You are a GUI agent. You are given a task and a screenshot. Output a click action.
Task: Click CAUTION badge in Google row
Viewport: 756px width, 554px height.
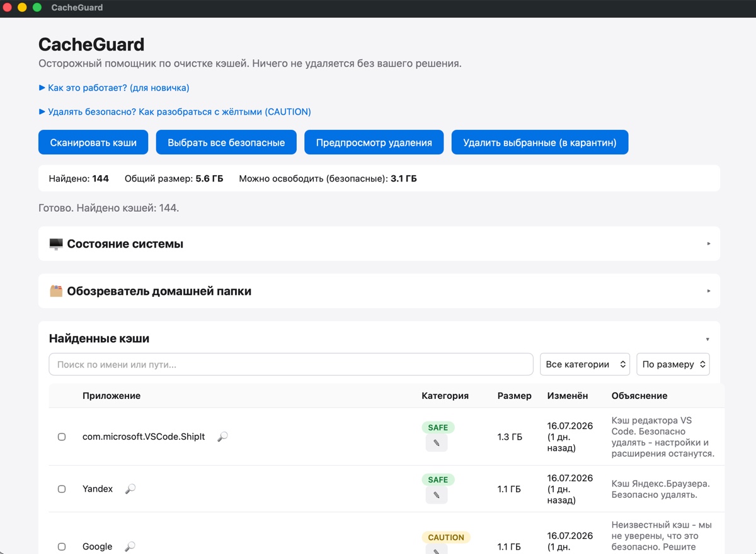pyautogui.click(x=446, y=538)
